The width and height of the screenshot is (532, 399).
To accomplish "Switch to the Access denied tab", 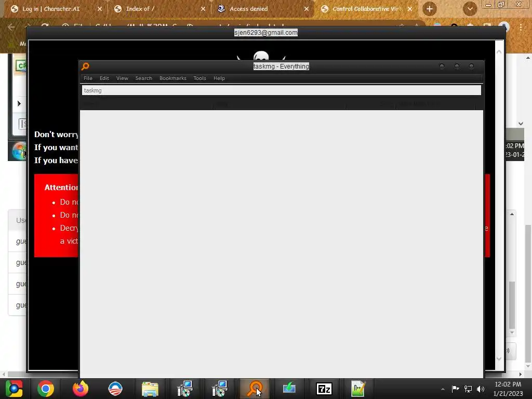I will tap(248, 9).
